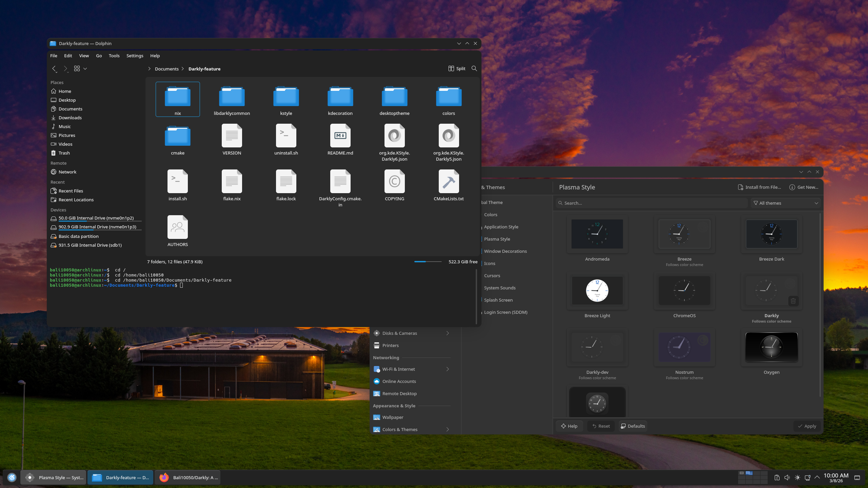
Task: Click the Defaults button in System Settings
Action: pyautogui.click(x=633, y=426)
